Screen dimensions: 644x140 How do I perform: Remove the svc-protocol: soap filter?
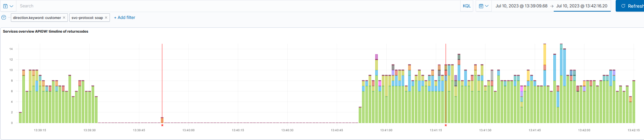tap(106, 18)
